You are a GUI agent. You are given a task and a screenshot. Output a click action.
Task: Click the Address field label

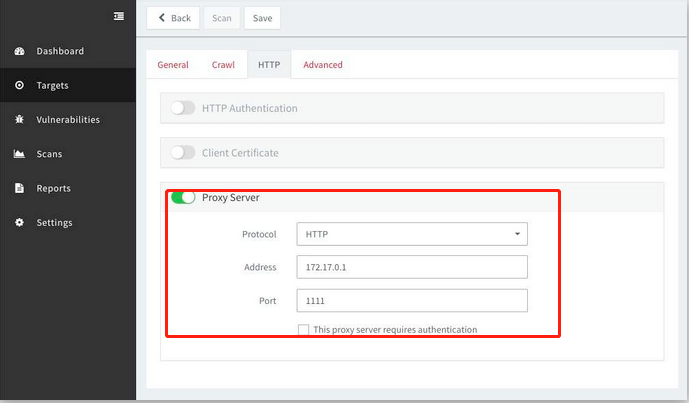pos(260,267)
